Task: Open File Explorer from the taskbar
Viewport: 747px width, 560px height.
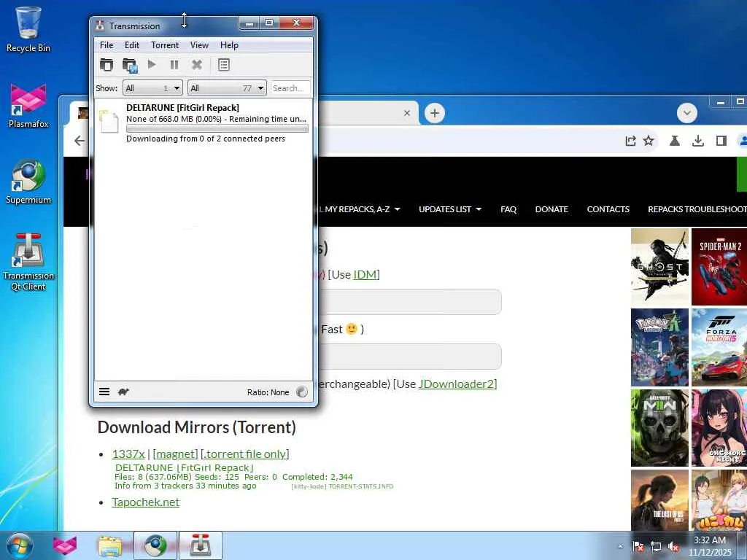Action: (x=109, y=545)
